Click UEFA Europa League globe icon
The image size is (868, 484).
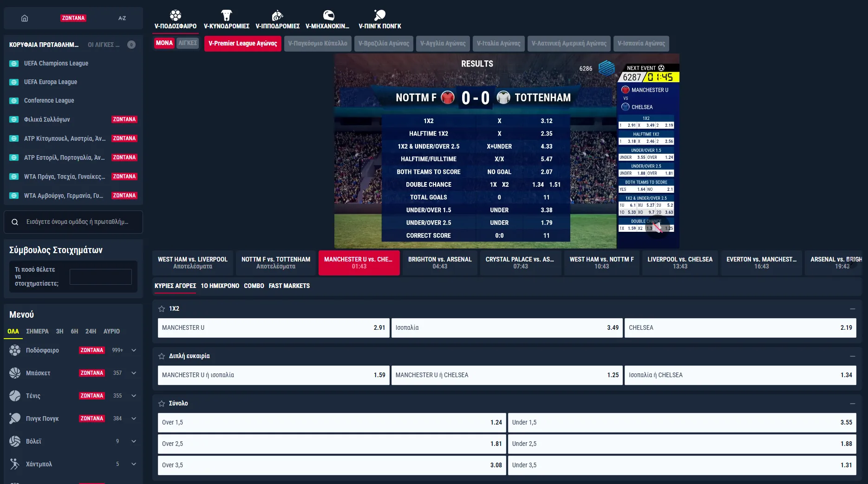(14, 82)
